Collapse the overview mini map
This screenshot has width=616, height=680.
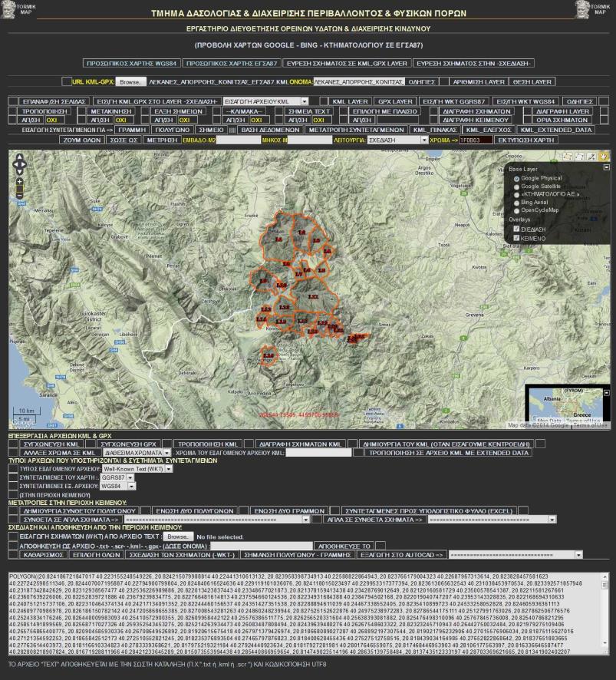click(607, 392)
